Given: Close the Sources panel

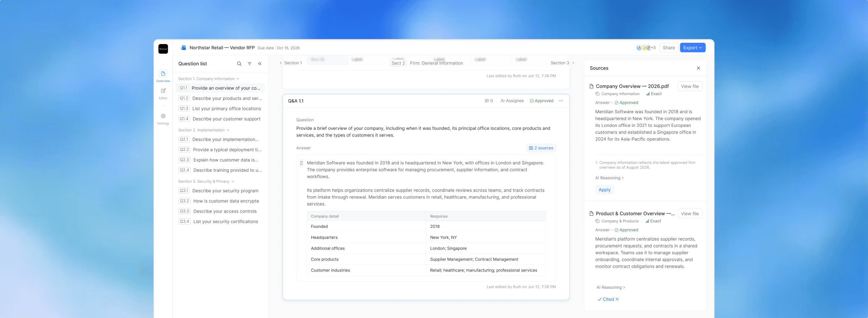Looking at the screenshot, I should tap(699, 68).
